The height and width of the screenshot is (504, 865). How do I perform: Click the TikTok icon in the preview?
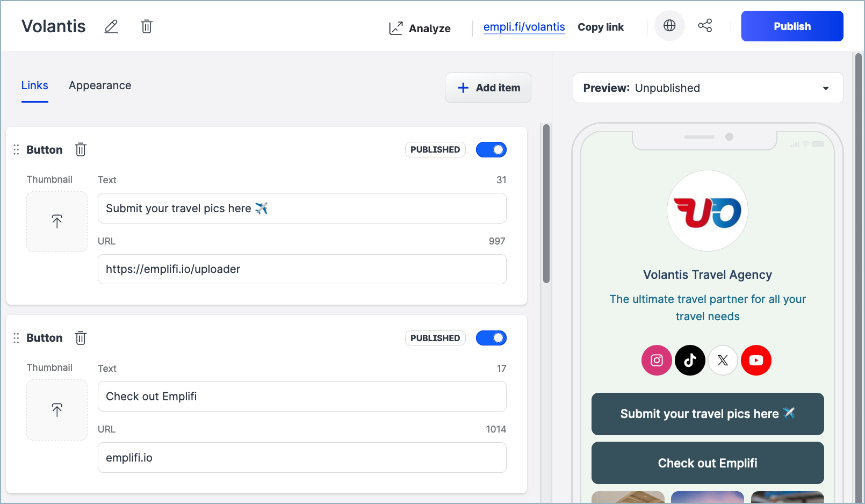[690, 360]
